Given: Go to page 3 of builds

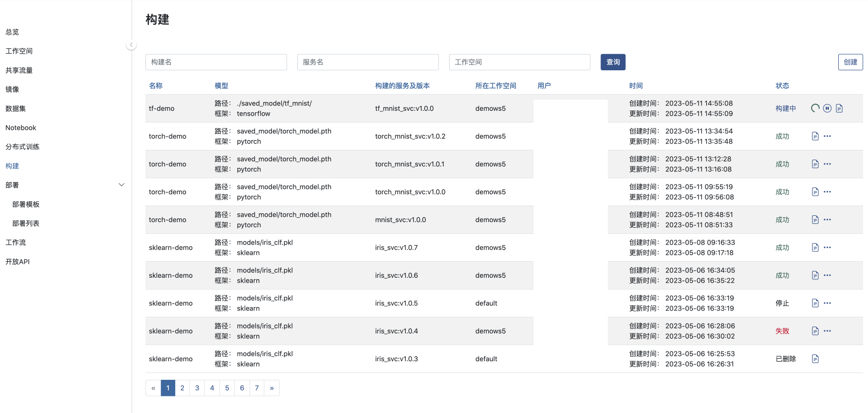Looking at the screenshot, I should point(197,388).
